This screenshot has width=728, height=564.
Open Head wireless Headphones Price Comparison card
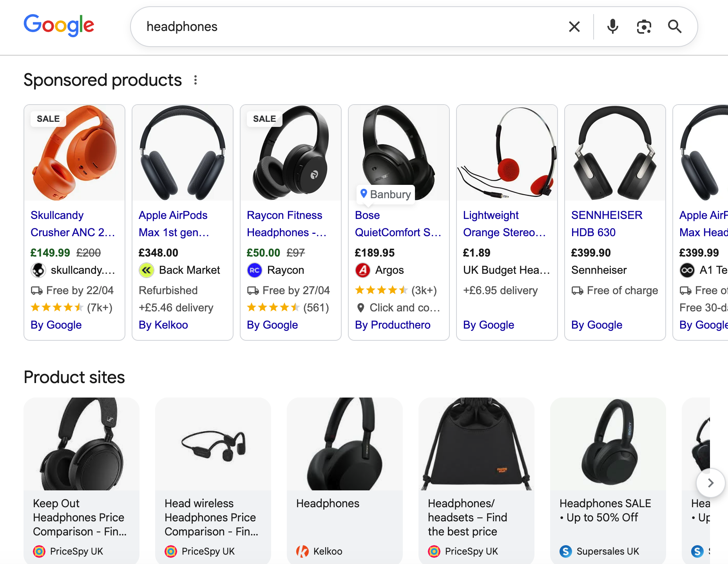pos(213,481)
